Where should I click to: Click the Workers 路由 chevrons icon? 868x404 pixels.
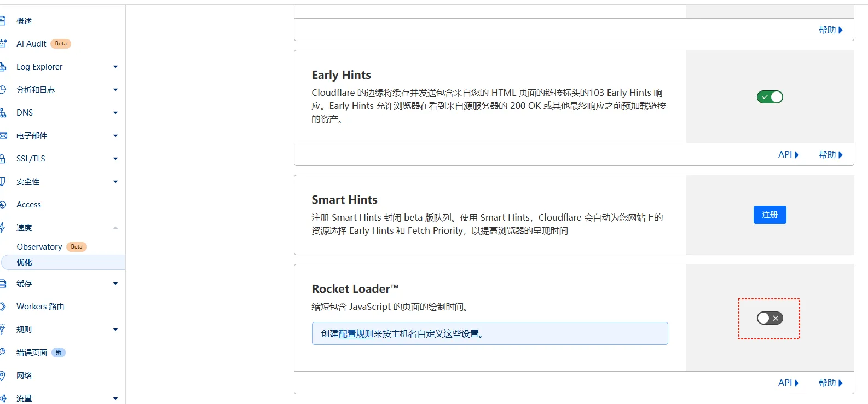[3, 307]
